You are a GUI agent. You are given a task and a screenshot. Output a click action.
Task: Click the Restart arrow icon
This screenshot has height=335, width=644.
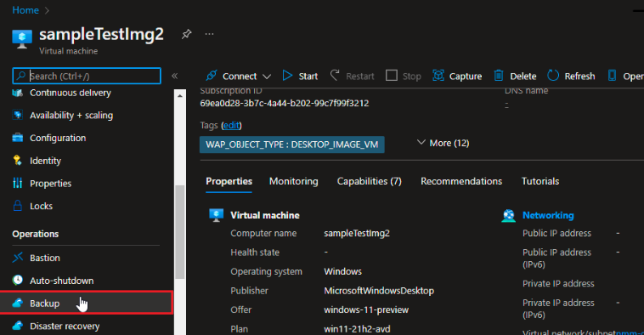335,76
